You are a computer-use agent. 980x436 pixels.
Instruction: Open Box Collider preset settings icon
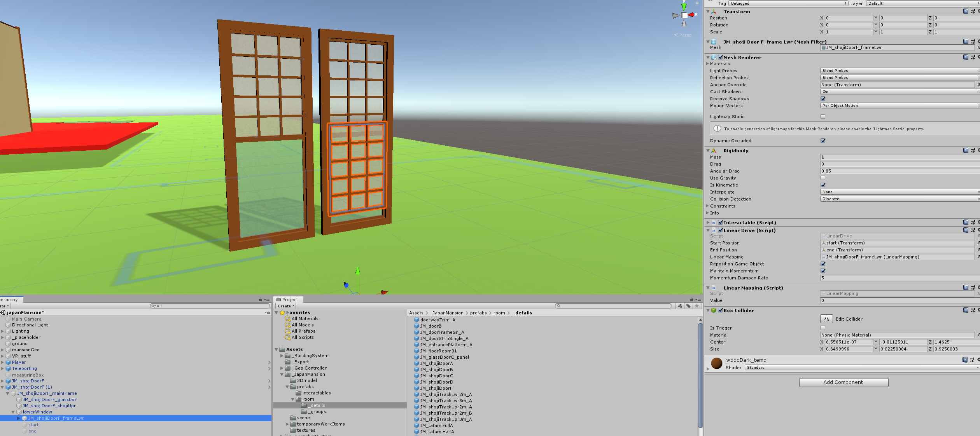tap(973, 310)
